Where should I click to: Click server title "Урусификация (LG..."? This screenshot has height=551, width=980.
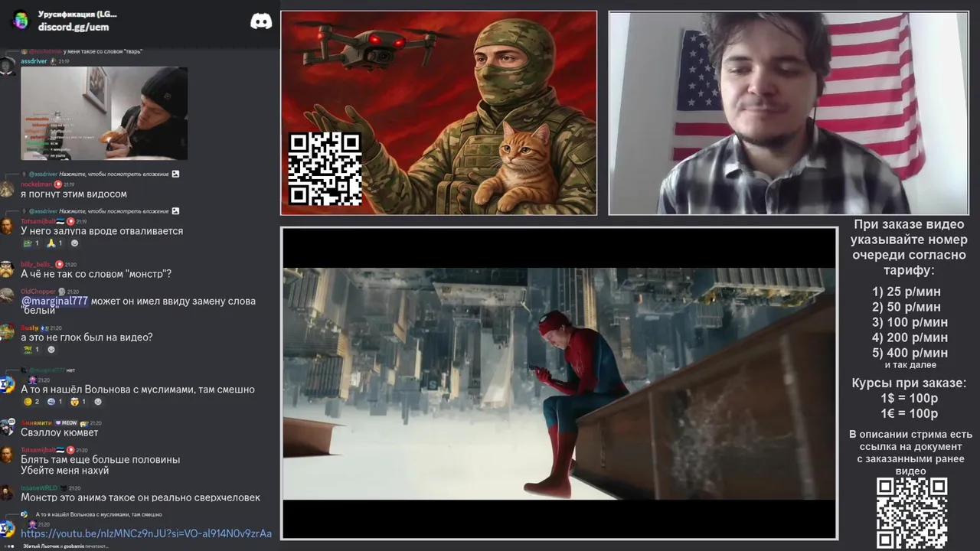click(x=77, y=14)
